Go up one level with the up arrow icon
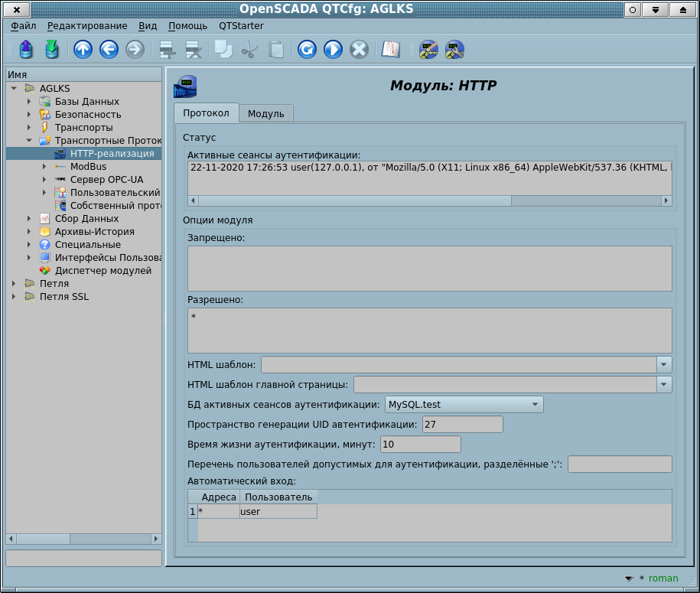Screen dimensions: 700x593 [83, 50]
